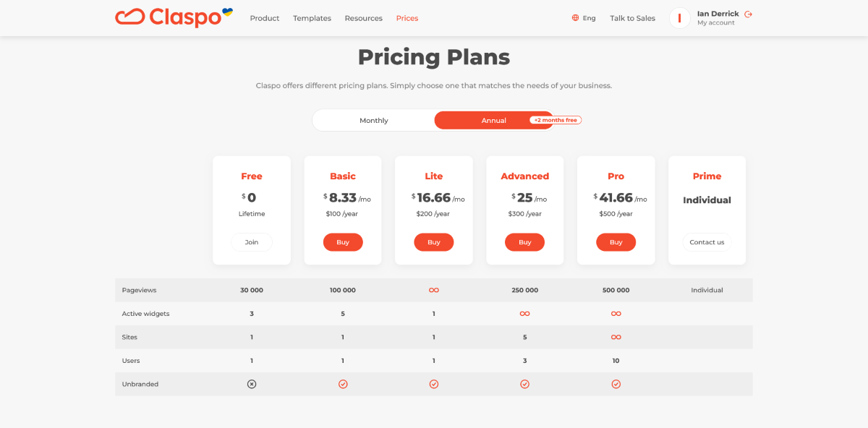Image resolution: width=868 pixels, height=428 pixels.
Task: Switch billing to Monthly
Action: (374, 121)
